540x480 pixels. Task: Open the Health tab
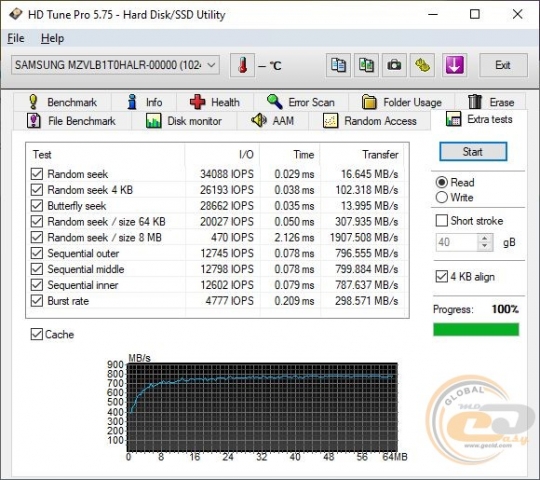[x=215, y=102]
